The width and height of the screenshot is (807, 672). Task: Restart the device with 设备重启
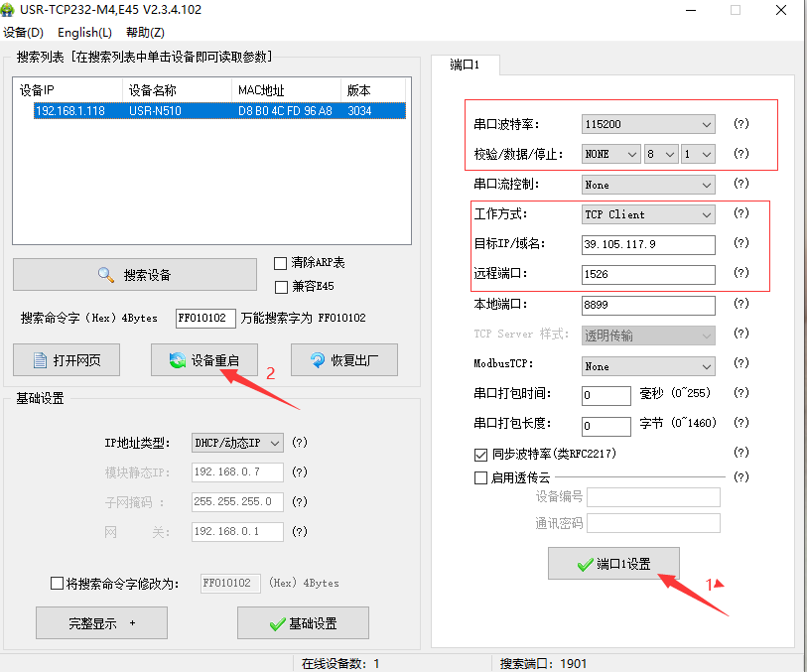pyautogui.click(x=203, y=359)
